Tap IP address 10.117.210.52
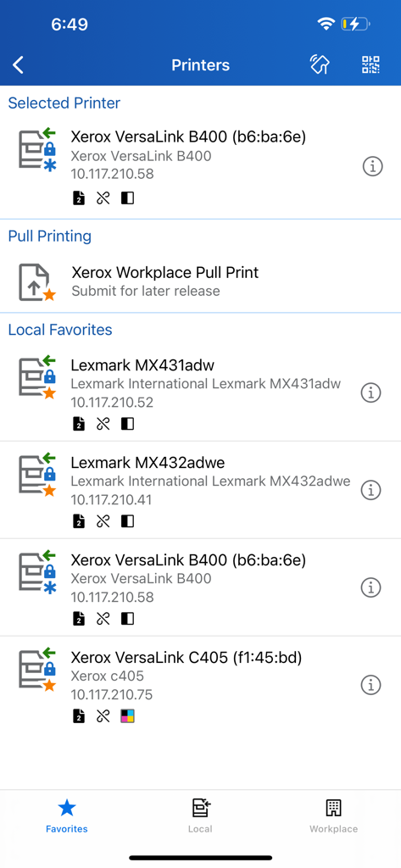Image resolution: width=401 pixels, height=868 pixels. (x=112, y=403)
